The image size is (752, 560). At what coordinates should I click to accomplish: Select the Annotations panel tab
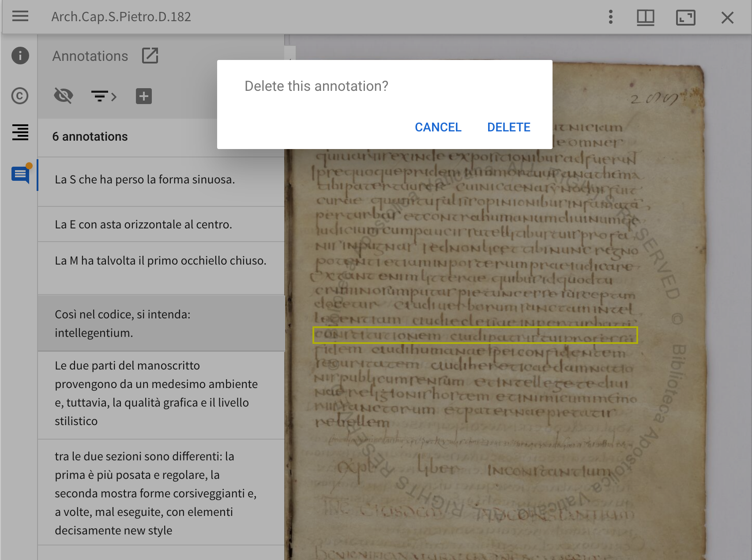point(20,175)
